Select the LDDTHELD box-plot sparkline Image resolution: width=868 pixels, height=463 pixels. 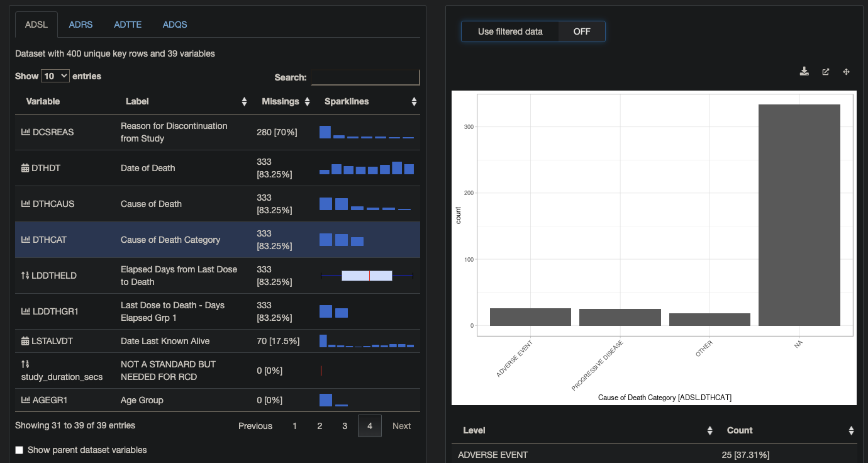pos(367,276)
